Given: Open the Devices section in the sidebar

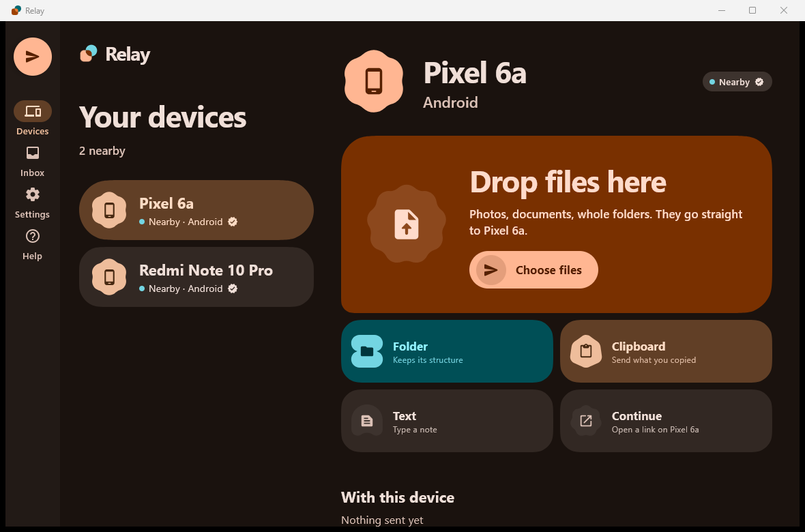Looking at the screenshot, I should click(32, 119).
